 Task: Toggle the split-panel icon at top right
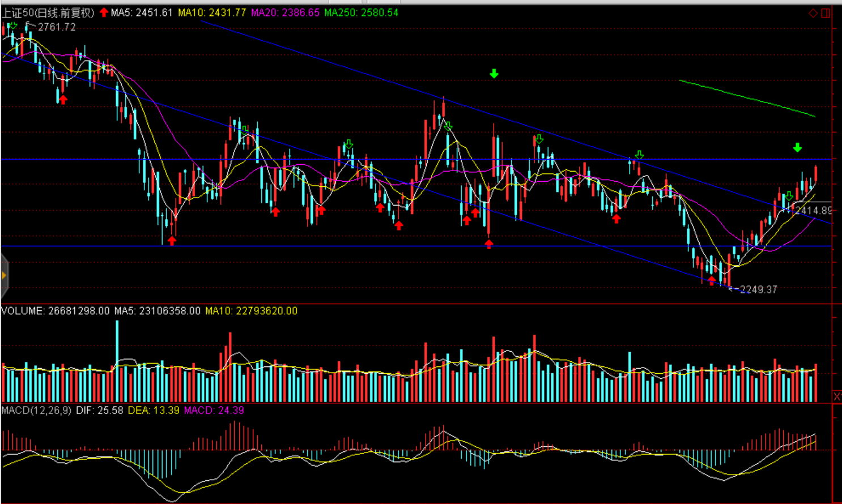826,13
